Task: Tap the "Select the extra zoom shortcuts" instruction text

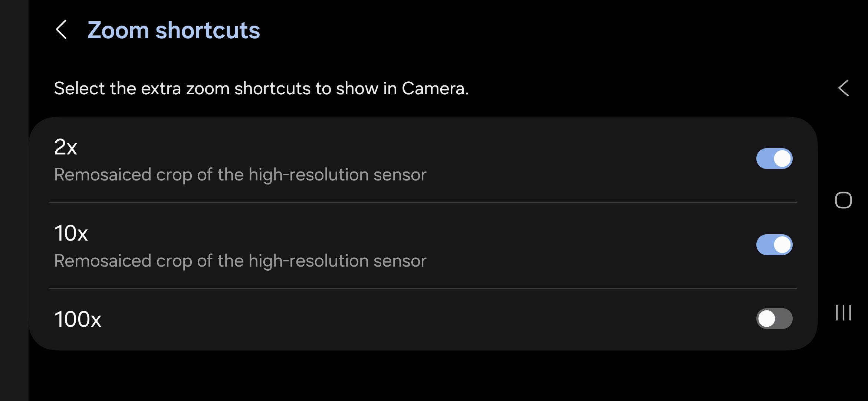Action: (x=261, y=88)
